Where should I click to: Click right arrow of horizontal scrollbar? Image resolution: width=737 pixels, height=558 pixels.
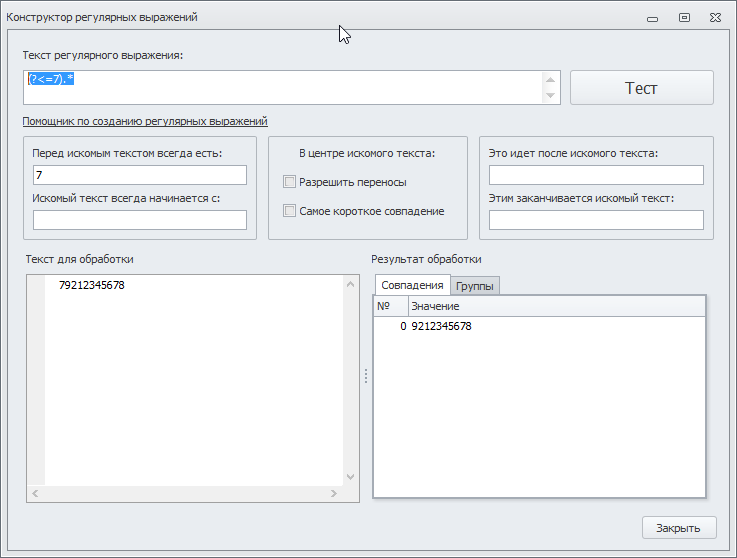click(334, 493)
